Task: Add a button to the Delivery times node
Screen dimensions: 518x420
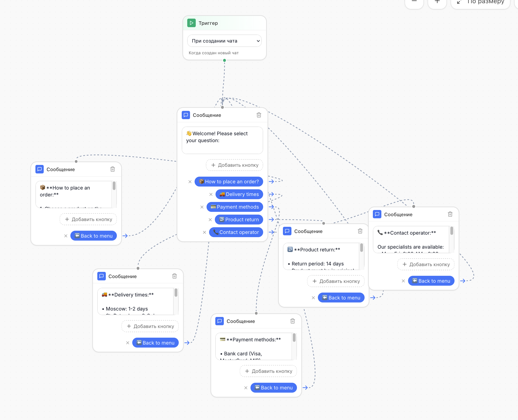Action: (x=150, y=326)
